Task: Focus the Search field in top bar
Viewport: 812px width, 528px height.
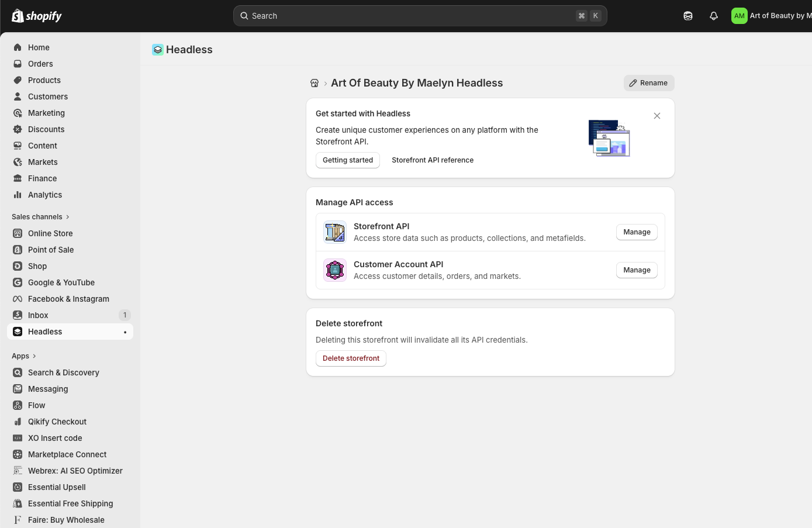Action: coord(420,16)
